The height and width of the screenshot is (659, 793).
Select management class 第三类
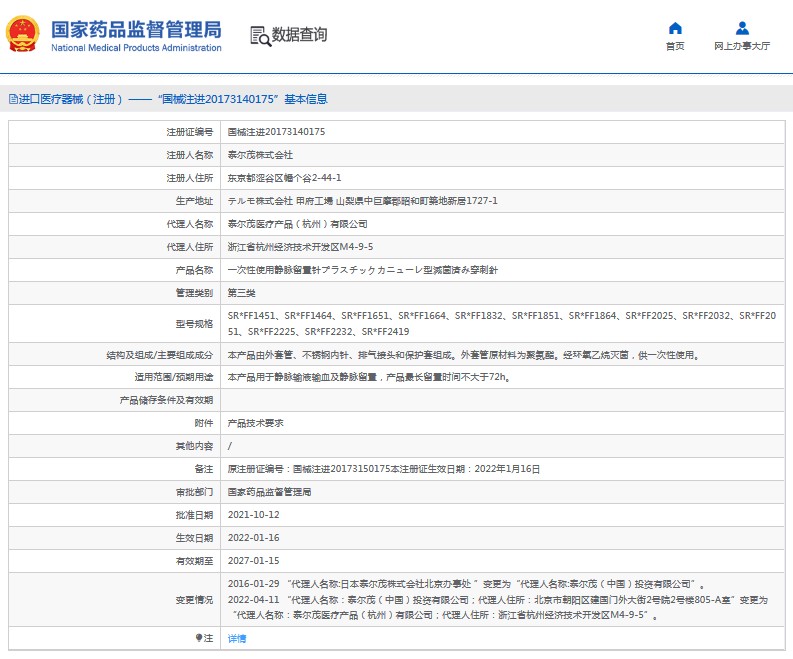[x=241, y=293]
